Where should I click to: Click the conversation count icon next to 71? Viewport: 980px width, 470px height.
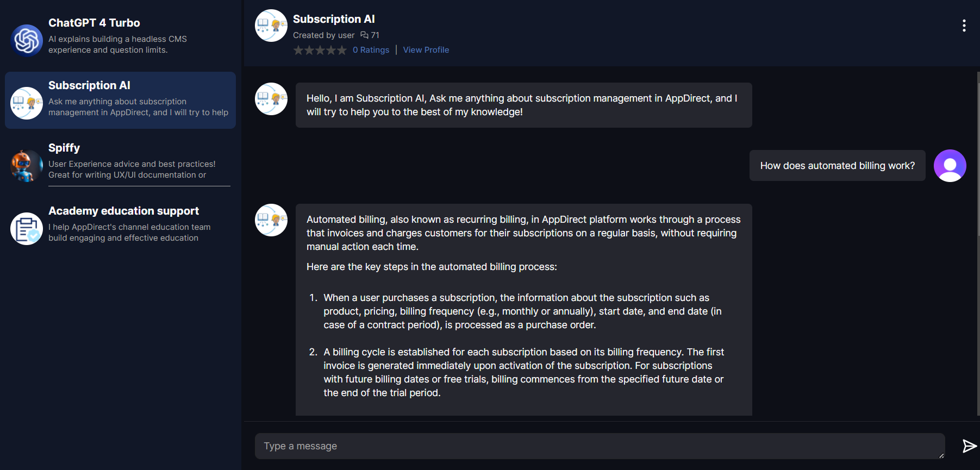click(364, 35)
